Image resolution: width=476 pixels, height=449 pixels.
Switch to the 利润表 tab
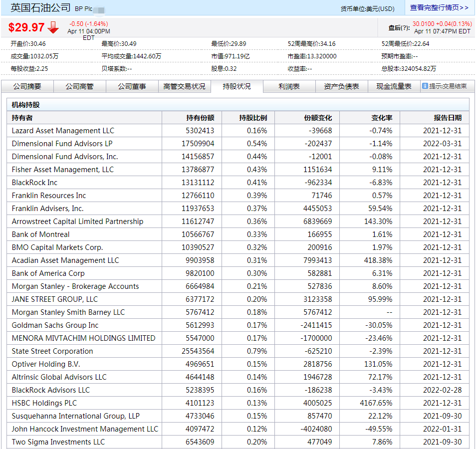pos(289,86)
